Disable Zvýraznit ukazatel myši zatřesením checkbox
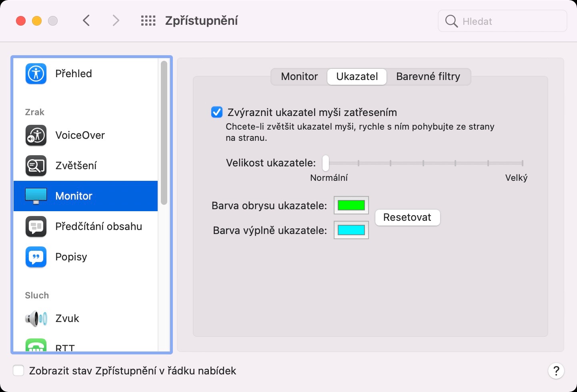Viewport: 577px width, 392px height. pyautogui.click(x=217, y=112)
